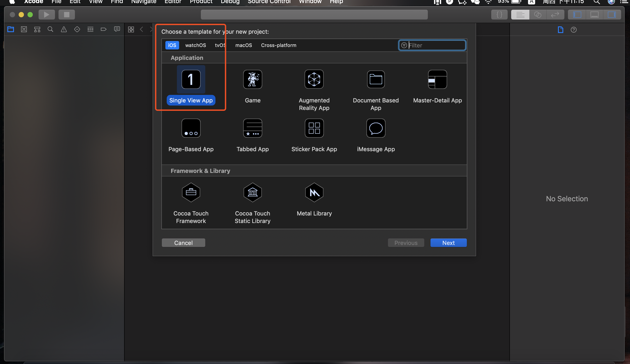Open the Product menu
The image size is (630, 364).
click(201, 2)
